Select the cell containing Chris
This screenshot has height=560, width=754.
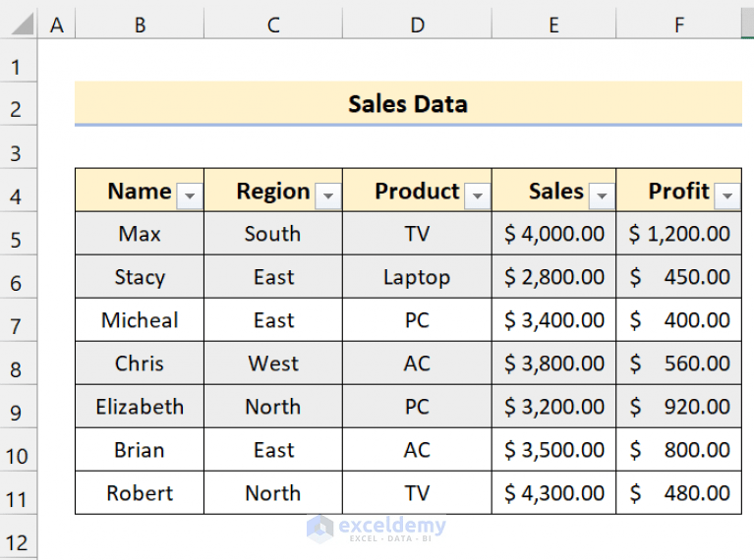tap(140, 364)
